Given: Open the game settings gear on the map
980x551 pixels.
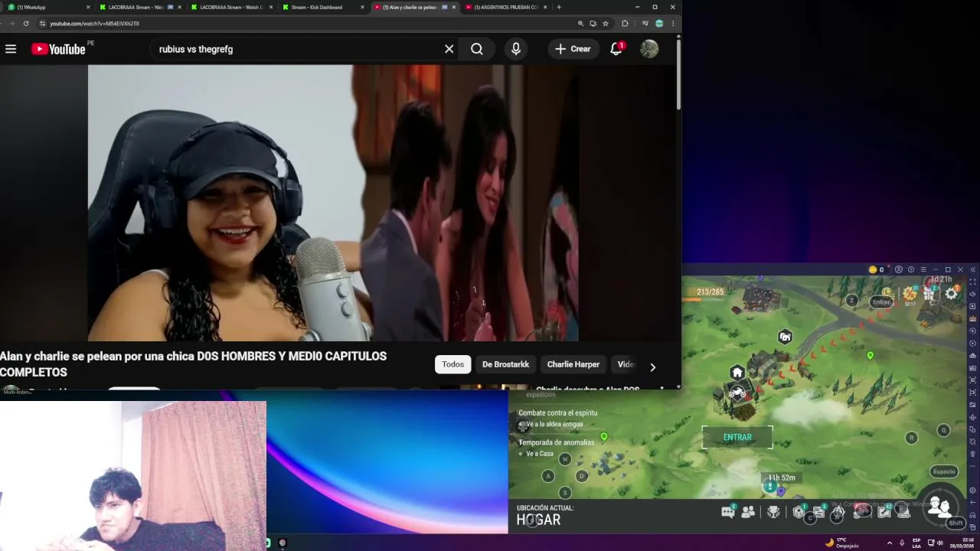Looking at the screenshot, I should coord(951,293).
